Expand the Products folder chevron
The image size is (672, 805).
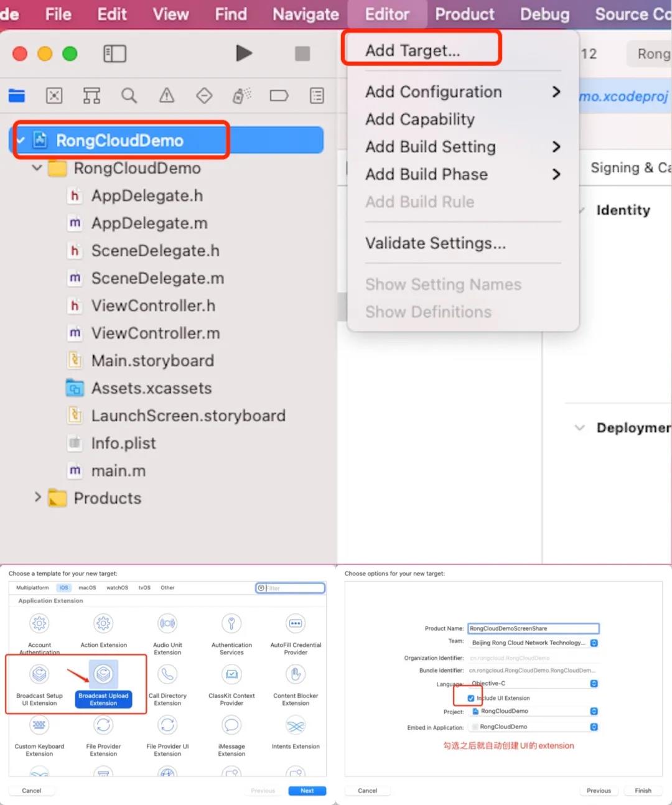tap(37, 497)
